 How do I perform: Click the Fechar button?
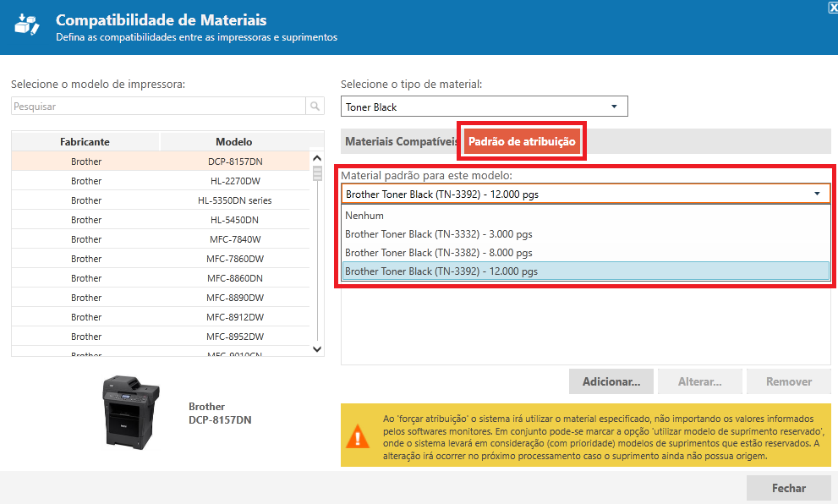click(788, 488)
